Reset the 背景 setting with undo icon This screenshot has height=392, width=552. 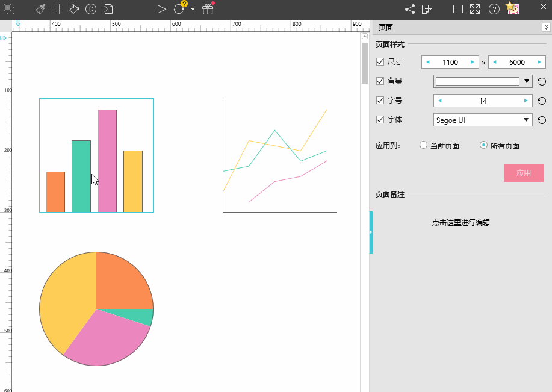(542, 82)
